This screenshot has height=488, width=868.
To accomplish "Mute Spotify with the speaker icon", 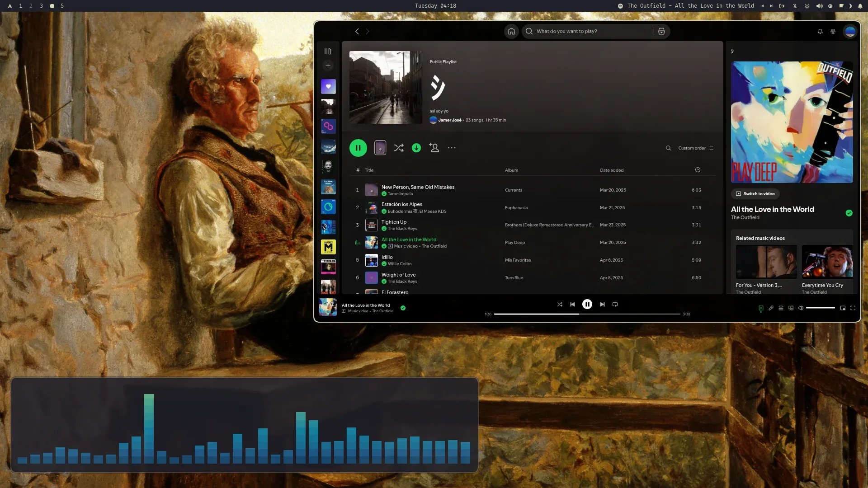I will 801,308.
